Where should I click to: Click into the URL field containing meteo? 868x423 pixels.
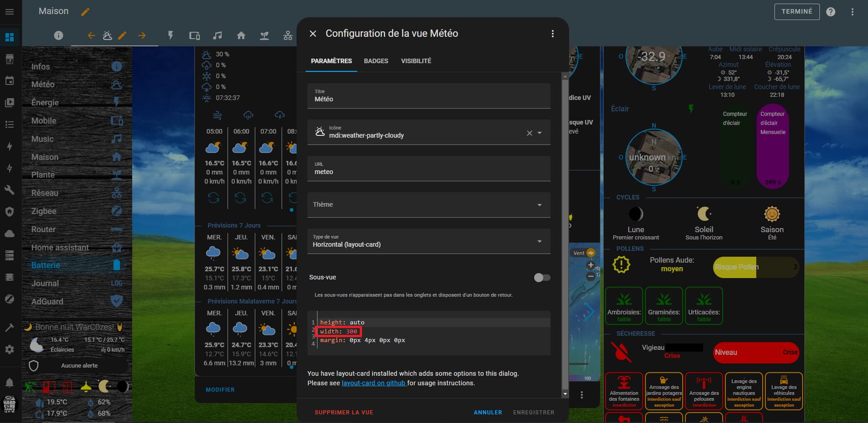428,172
